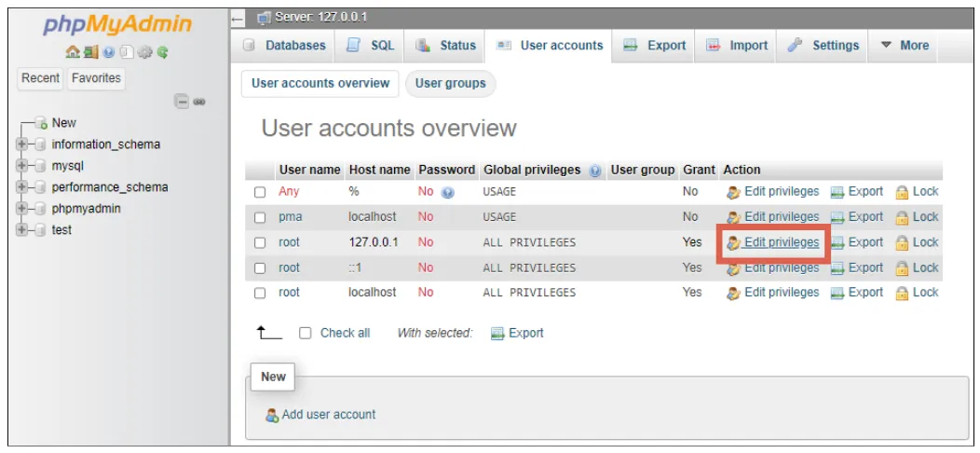Click the phpMyAdmin logo
This screenshot has width=980, height=453.
[117, 24]
